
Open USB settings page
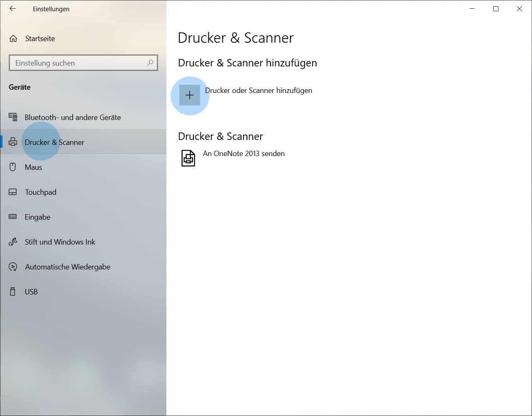point(83,291)
